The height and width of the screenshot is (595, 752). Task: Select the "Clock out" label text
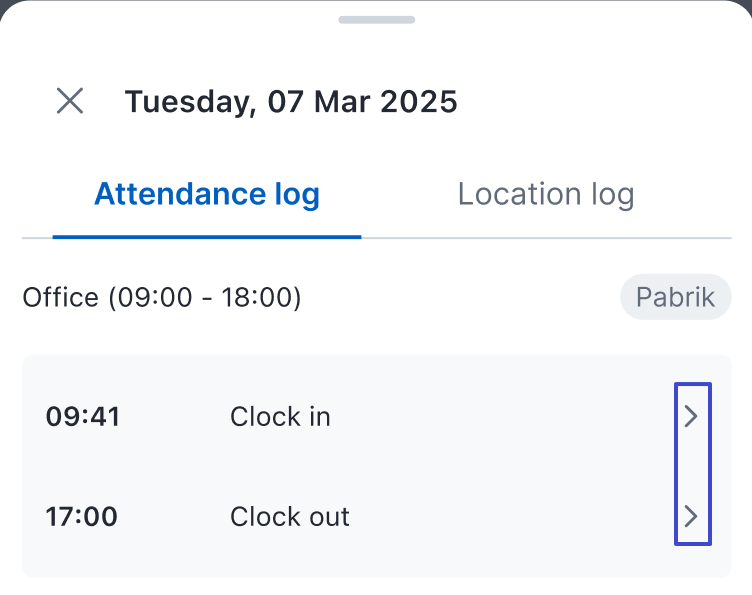290,517
